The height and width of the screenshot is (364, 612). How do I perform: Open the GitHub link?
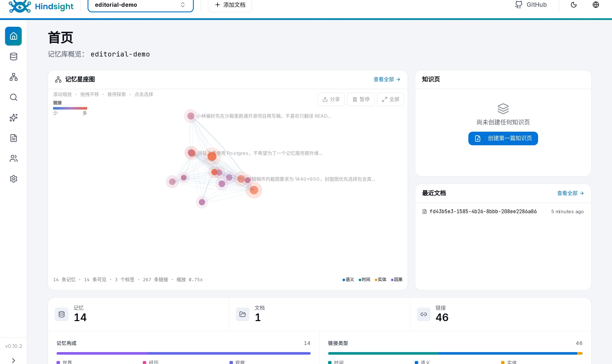531,5
